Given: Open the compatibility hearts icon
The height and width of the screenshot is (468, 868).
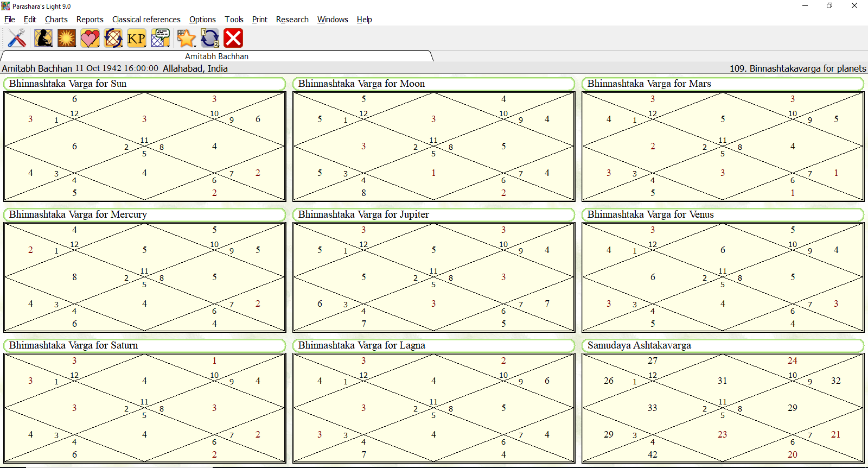Looking at the screenshot, I should [90, 38].
